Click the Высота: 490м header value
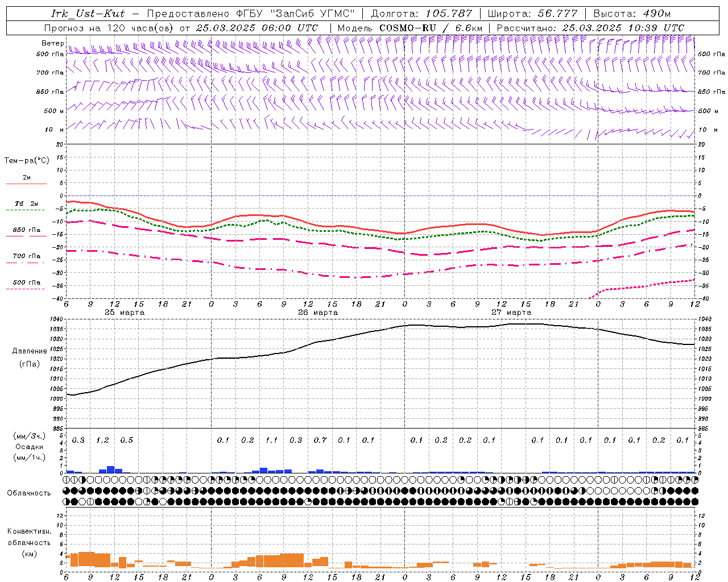 tap(631, 14)
